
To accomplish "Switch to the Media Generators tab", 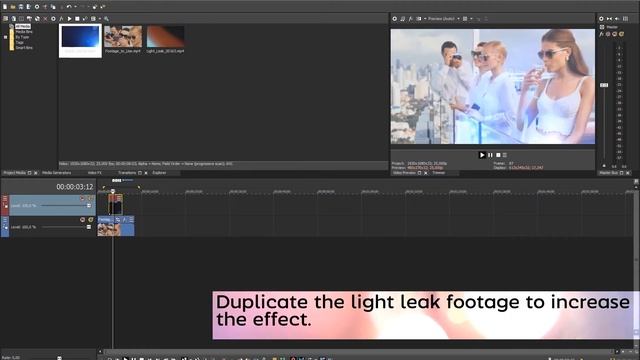I will pos(57,173).
